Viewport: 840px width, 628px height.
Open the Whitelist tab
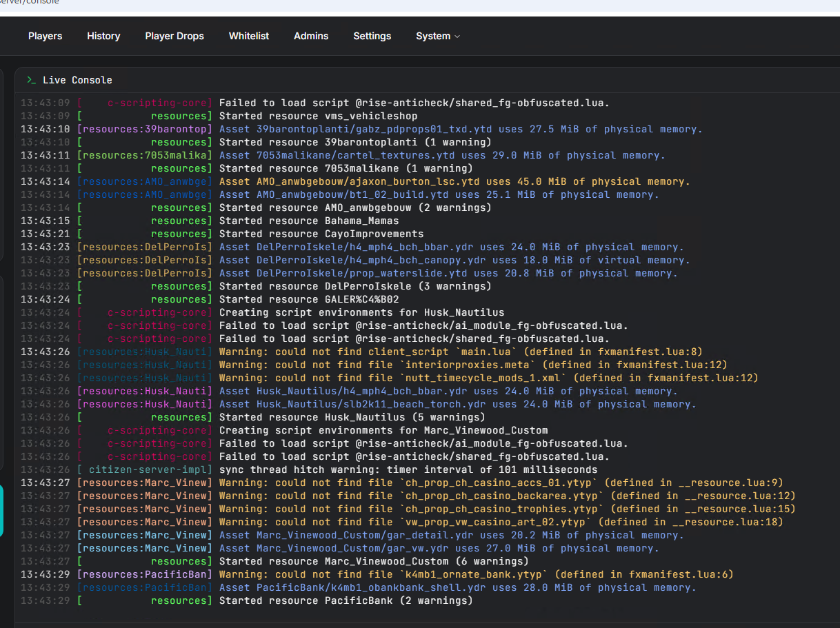[x=249, y=36]
